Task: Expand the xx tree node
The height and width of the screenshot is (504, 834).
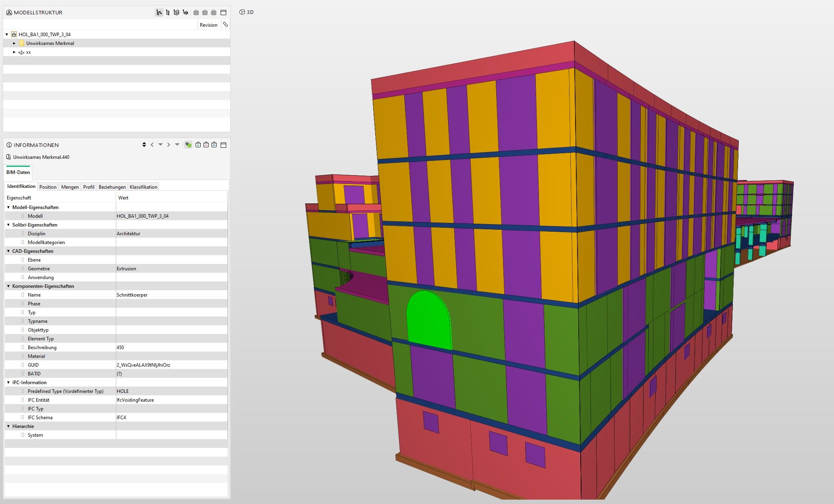Action: pyautogui.click(x=14, y=52)
